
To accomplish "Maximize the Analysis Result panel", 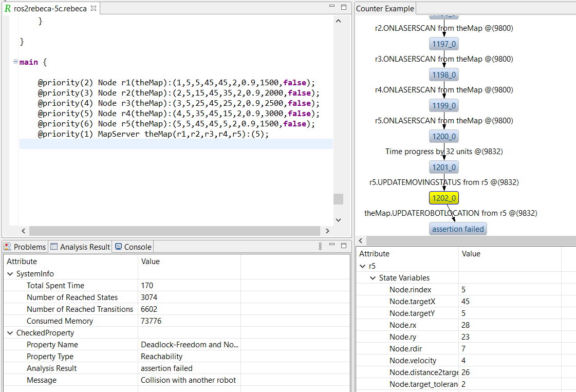I will coord(343,245).
